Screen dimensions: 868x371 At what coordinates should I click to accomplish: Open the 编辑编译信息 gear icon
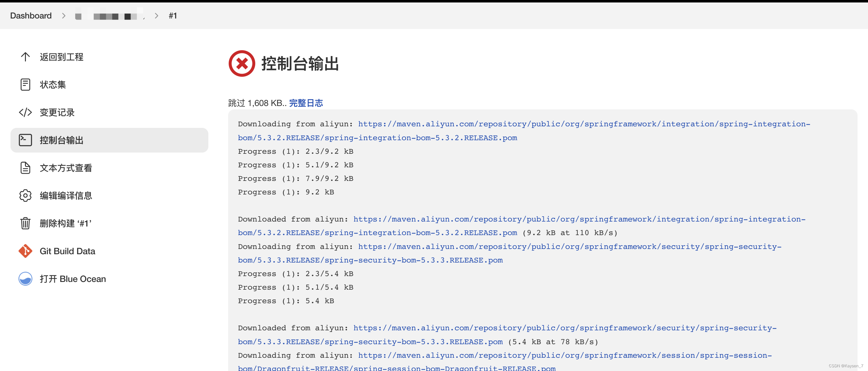pyautogui.click(x=25, y=195)
